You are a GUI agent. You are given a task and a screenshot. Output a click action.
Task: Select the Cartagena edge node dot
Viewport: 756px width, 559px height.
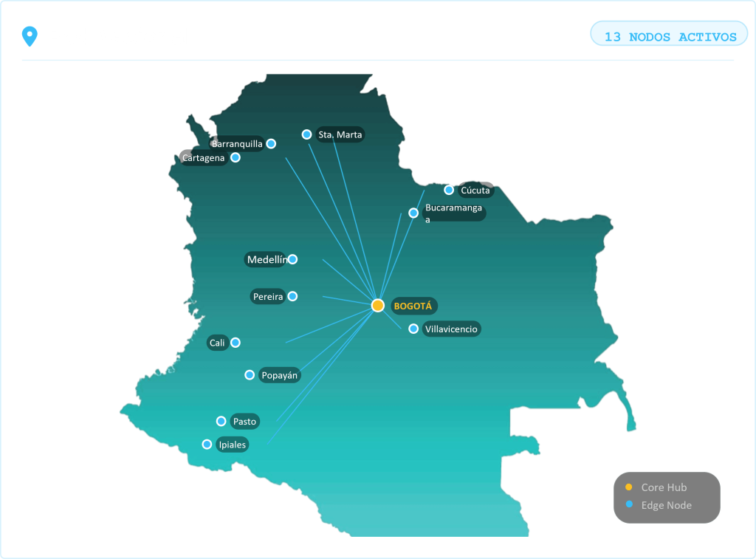236,157
